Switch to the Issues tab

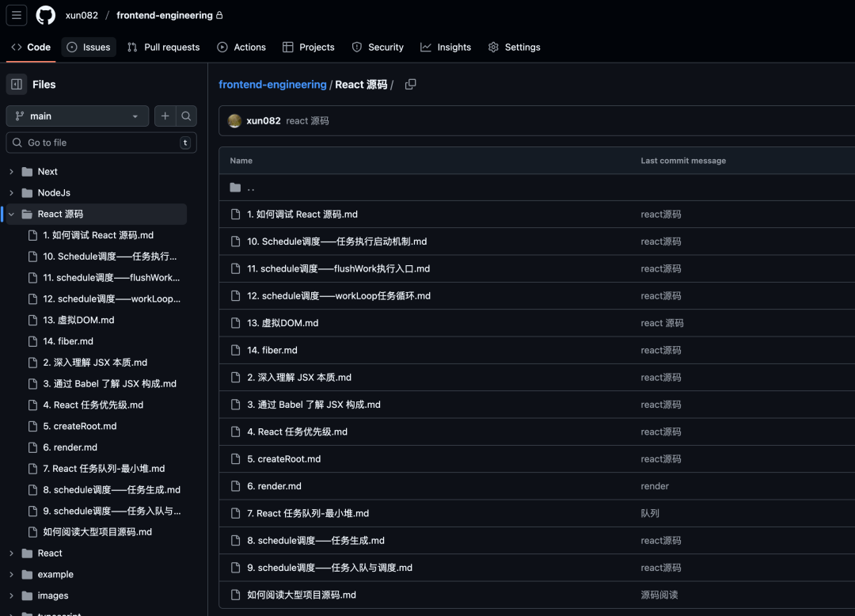tap(89, 48)
